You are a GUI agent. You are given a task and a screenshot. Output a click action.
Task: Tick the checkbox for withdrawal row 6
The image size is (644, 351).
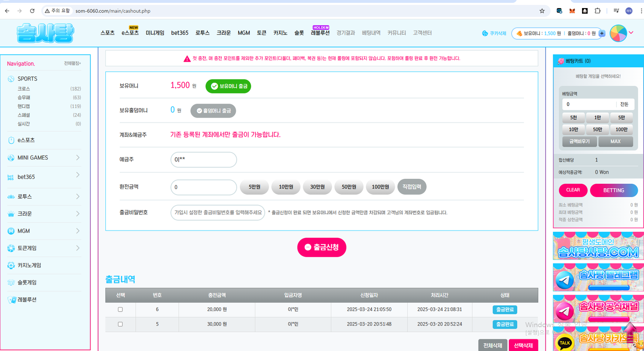(x=120, y=309)
